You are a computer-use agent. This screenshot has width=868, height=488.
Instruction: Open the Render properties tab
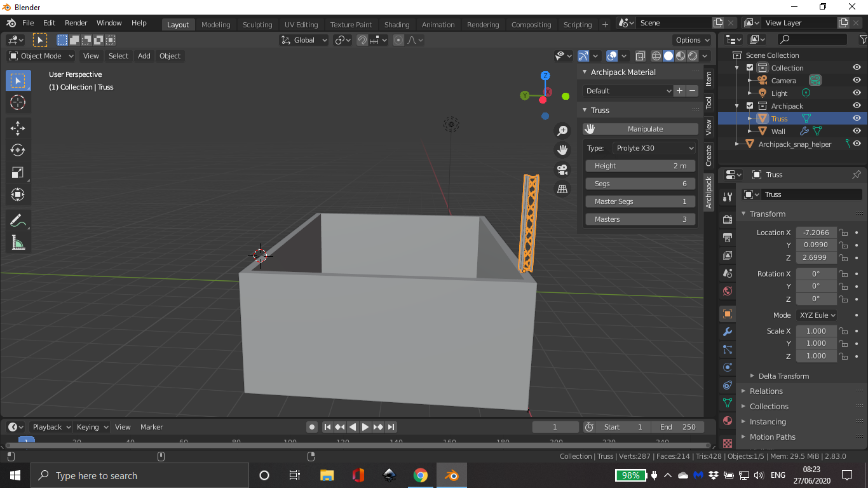click(728, 219)
